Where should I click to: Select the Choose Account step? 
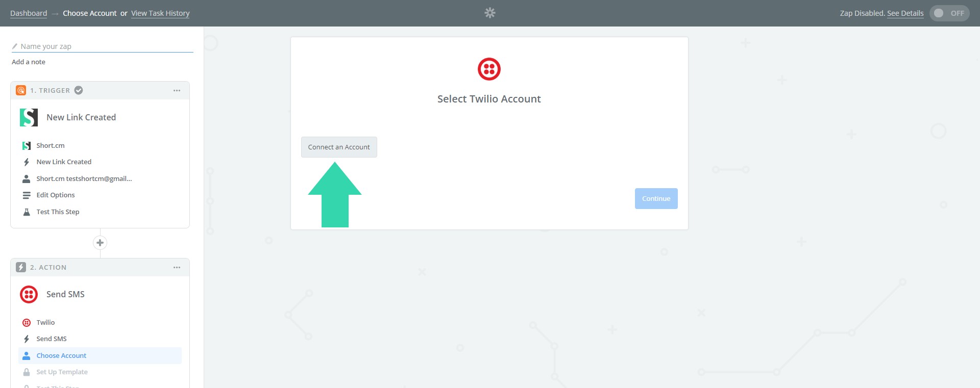click(x=100, y=355)
